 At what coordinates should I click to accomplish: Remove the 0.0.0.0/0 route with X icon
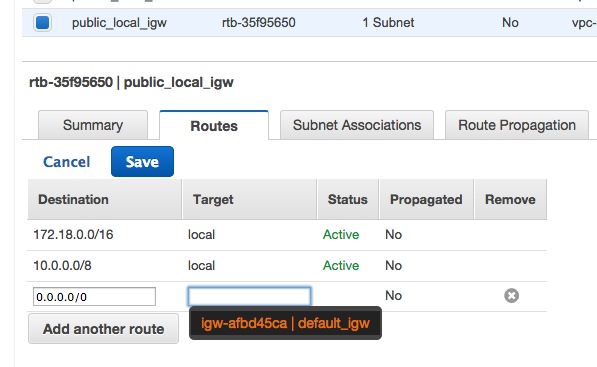(511, 295)
